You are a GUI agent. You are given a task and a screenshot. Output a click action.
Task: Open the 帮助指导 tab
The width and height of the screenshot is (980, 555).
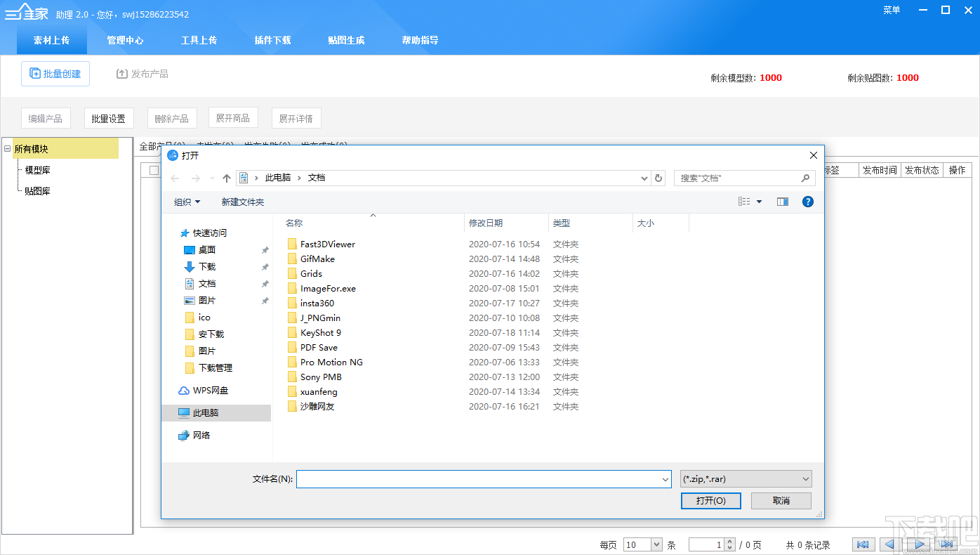(x=421, y=40)
